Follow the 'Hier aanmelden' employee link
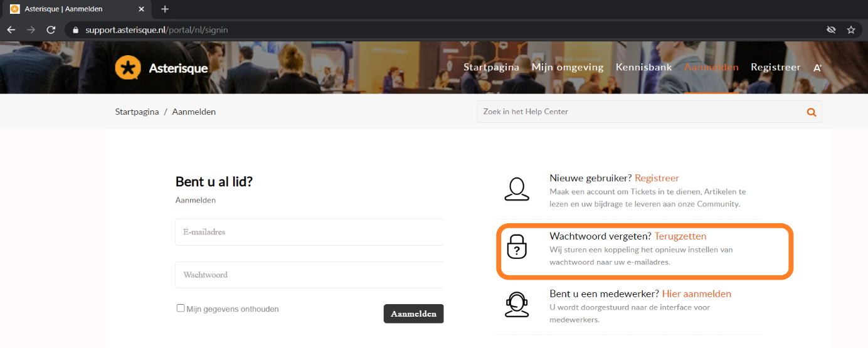The image size is (868, 348). 696,293
